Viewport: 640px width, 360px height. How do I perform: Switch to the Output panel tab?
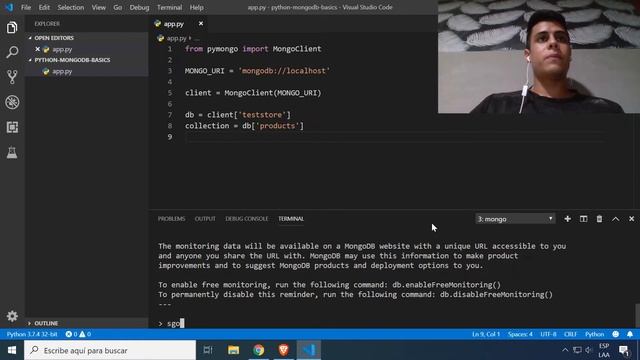pyautogui.click(x=205, y=219)
